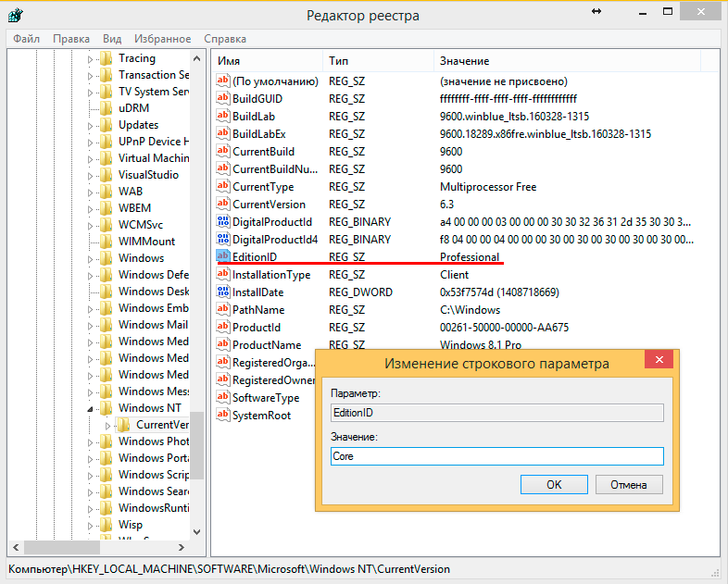Expand the WCMSvc tree node

click(x=90, y=226)
